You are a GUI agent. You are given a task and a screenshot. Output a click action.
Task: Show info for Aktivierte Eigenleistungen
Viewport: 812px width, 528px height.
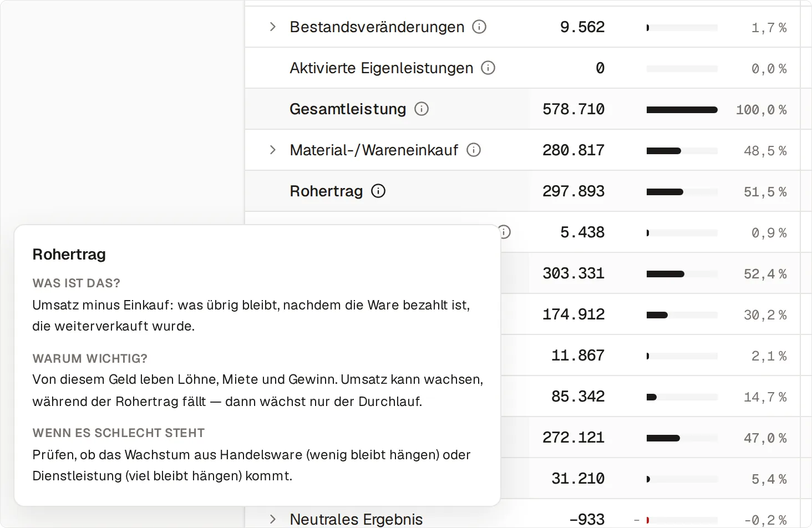488,68
